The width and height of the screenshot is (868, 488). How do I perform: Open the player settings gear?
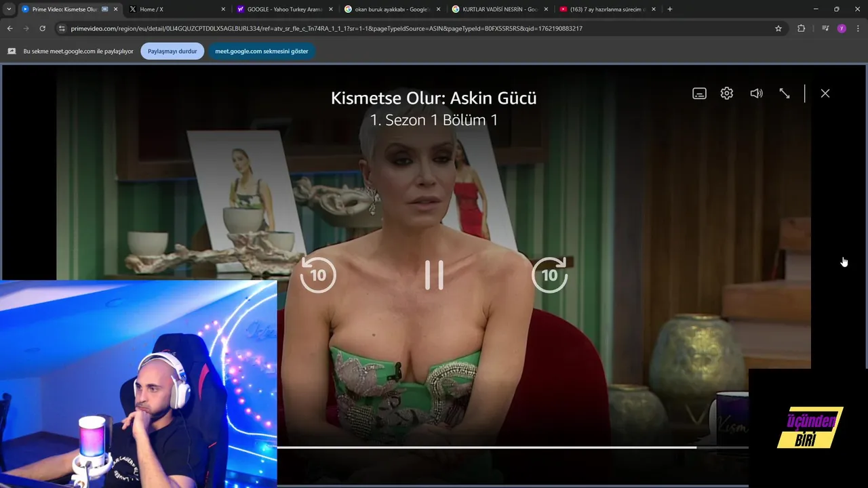coord(727,94)
